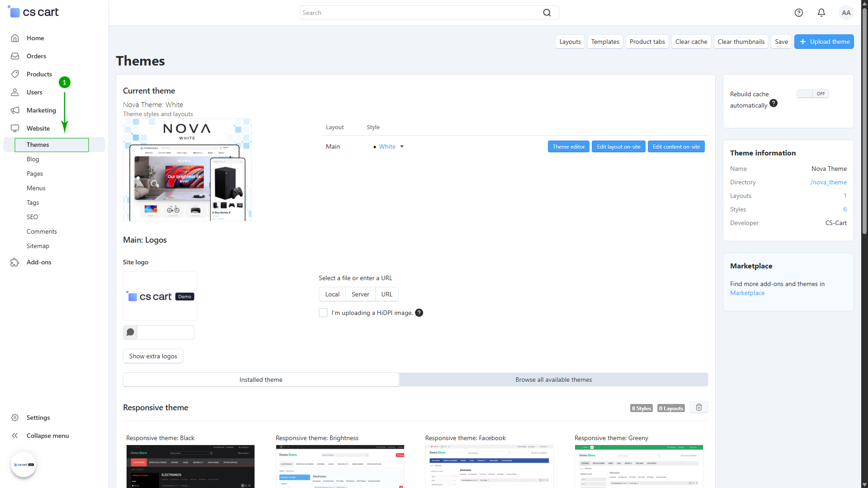This screenshot has width=868, height=488.
Task: Open the notifications bell icon
Action: coord(821,13)
